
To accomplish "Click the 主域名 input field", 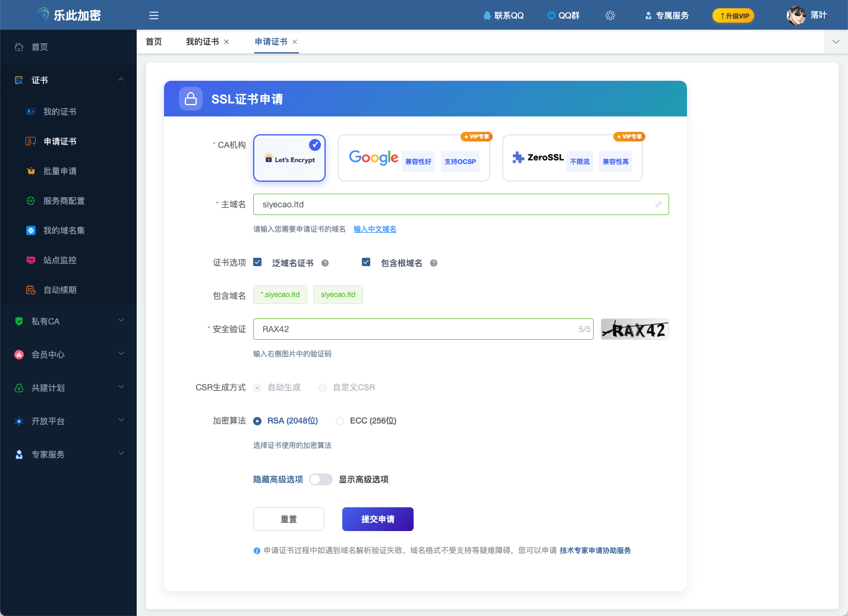I will click(461, 204).
